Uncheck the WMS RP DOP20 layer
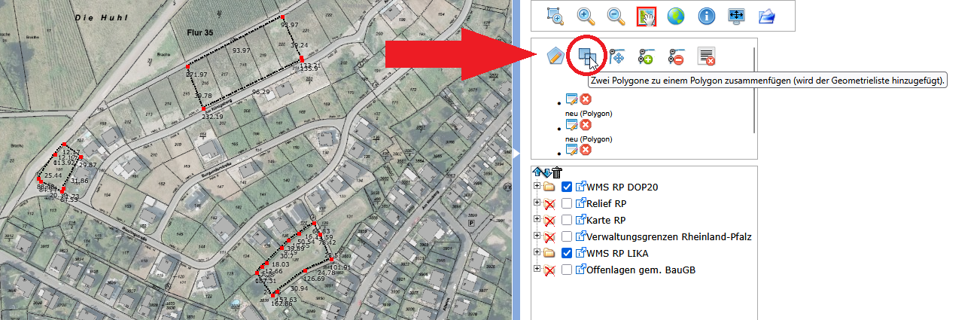The width and height of the screenshot is (980, 320). 567,187
